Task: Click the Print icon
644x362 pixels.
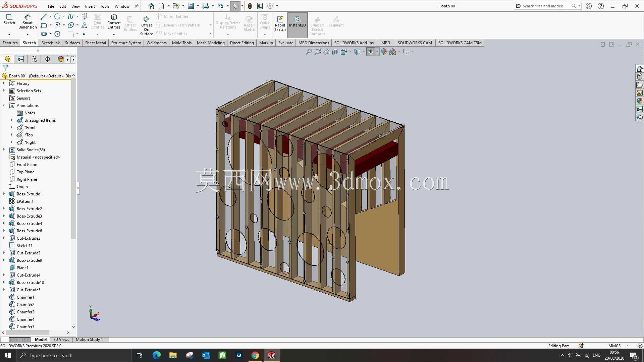Action: pos(206,6)
